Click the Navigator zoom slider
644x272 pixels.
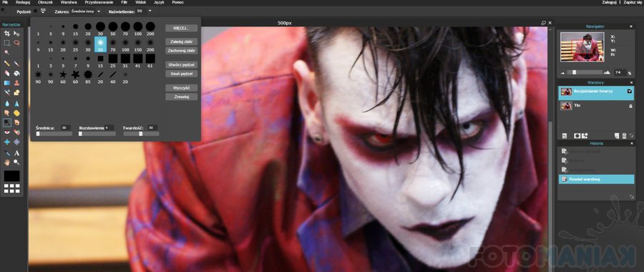(x=585, y=72)
